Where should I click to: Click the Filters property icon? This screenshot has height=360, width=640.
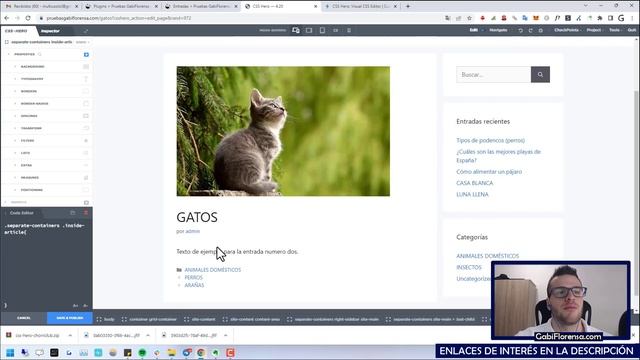pos(86,140)
